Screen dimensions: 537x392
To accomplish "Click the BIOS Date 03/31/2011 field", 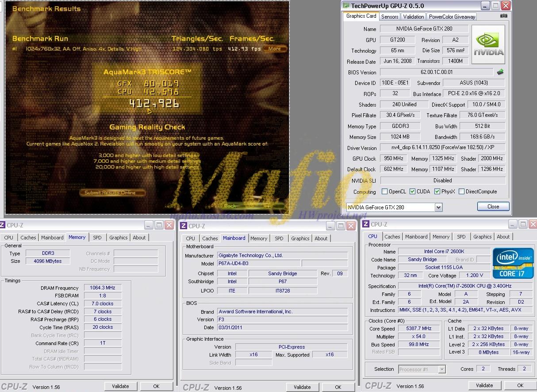I will click(x=282, y=327).
